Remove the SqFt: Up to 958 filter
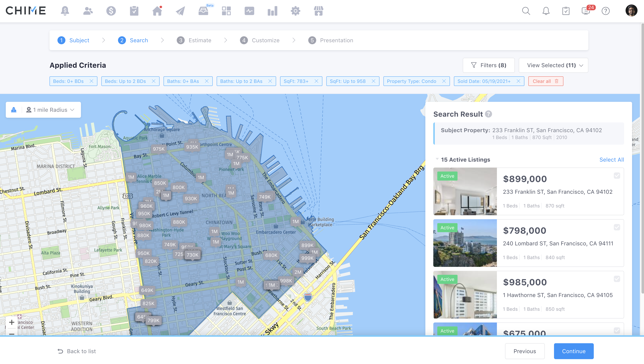The width and height of the screenshot is (644, 364). pos(373,81)
